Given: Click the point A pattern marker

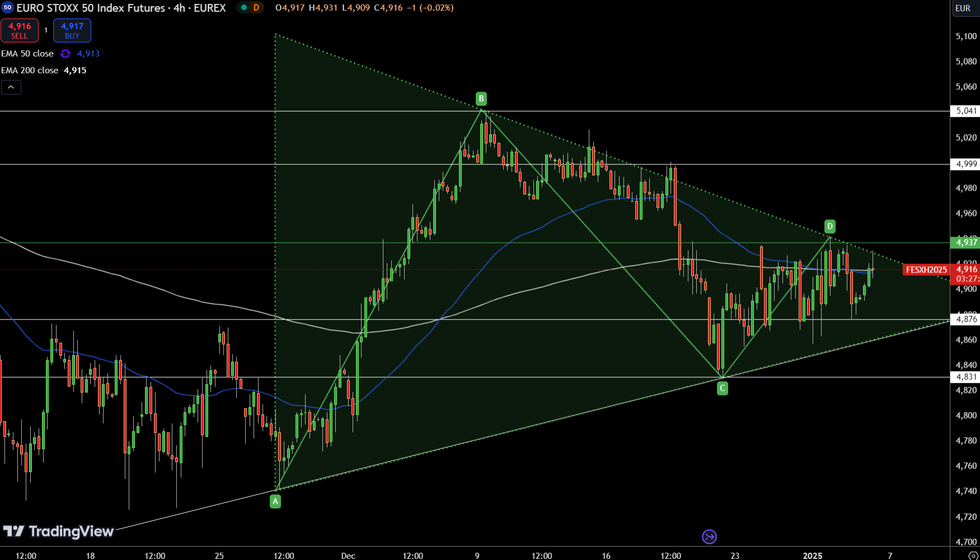Looking at the screenshot, I should pyautogui.click(x=275, y=502).
